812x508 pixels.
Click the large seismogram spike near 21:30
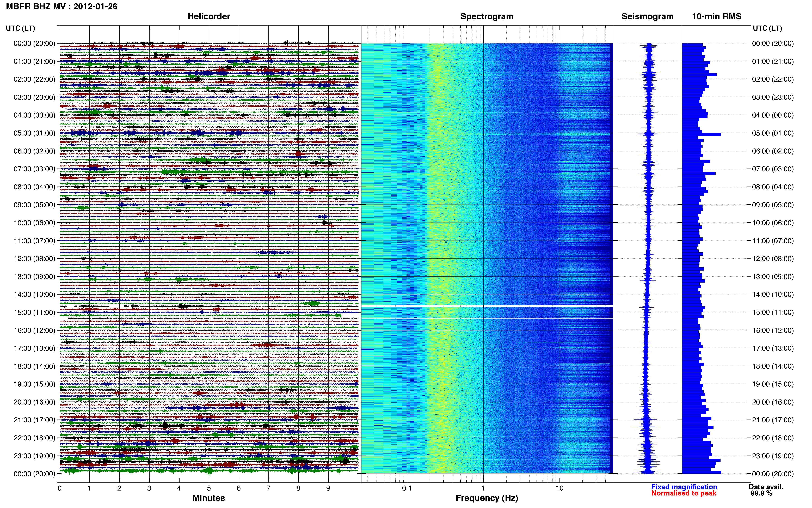(646, 427)
